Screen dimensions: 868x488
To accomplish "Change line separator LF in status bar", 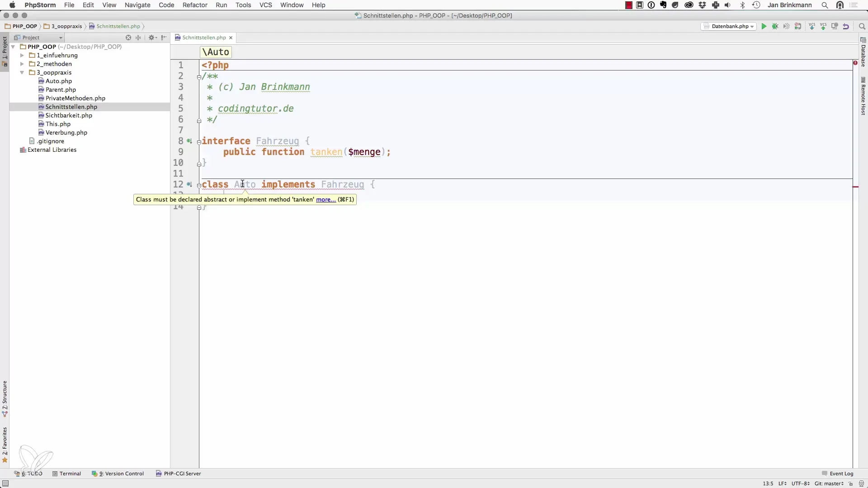I will [783, 483].
